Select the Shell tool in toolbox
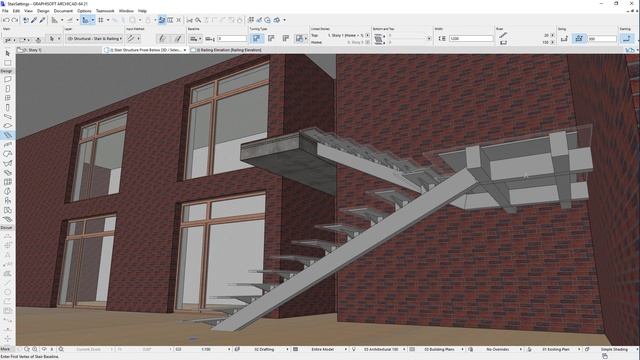Viewport: 640px width, 360px height. pos(7,163)
